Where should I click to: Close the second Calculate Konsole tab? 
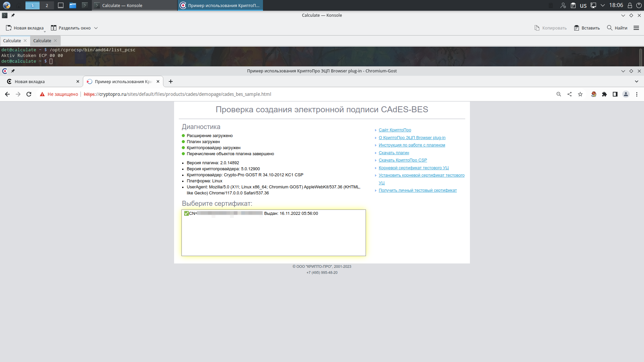(55, 41)
